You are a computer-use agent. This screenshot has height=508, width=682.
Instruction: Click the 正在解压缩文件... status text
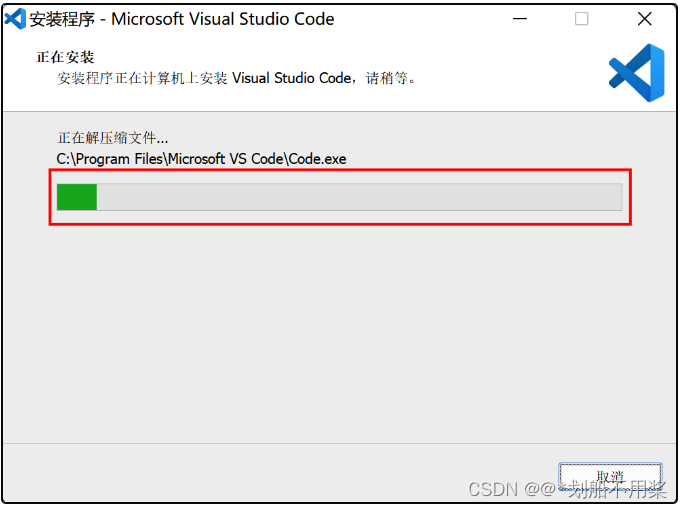pyautogui.click(x=113, y=138)
